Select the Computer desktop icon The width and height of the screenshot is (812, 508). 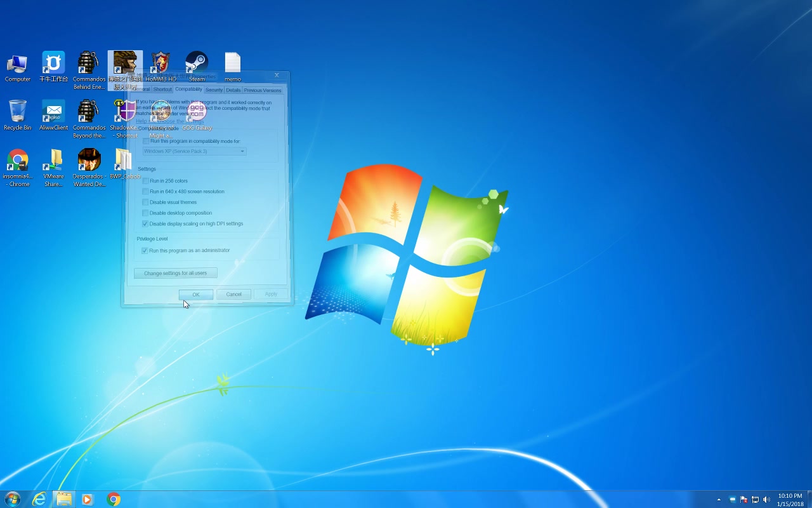click(17, 67)
